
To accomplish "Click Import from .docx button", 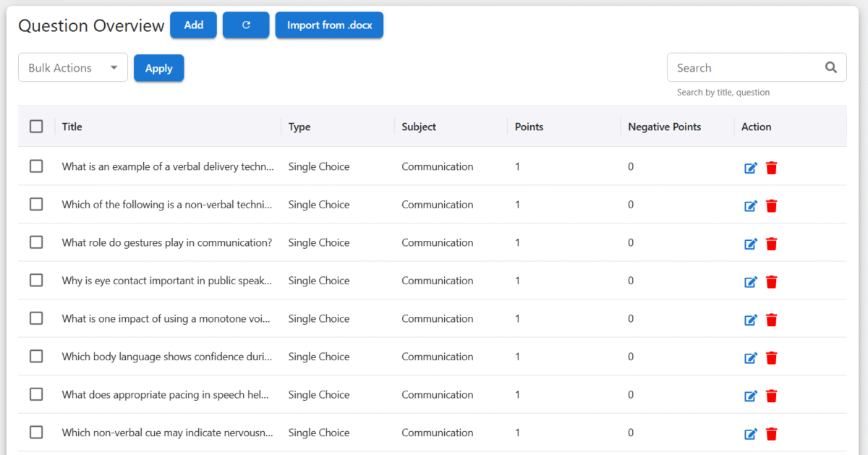I will click(x=329, y=25).
